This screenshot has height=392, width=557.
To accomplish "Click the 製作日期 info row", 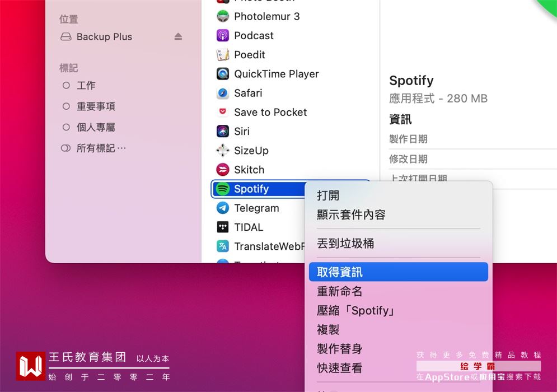I will click(473, 139).
